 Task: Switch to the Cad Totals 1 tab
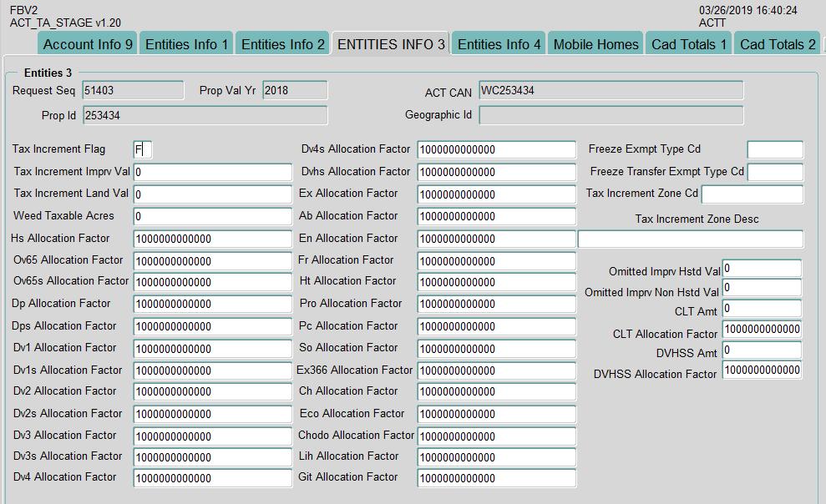point(689,44)
